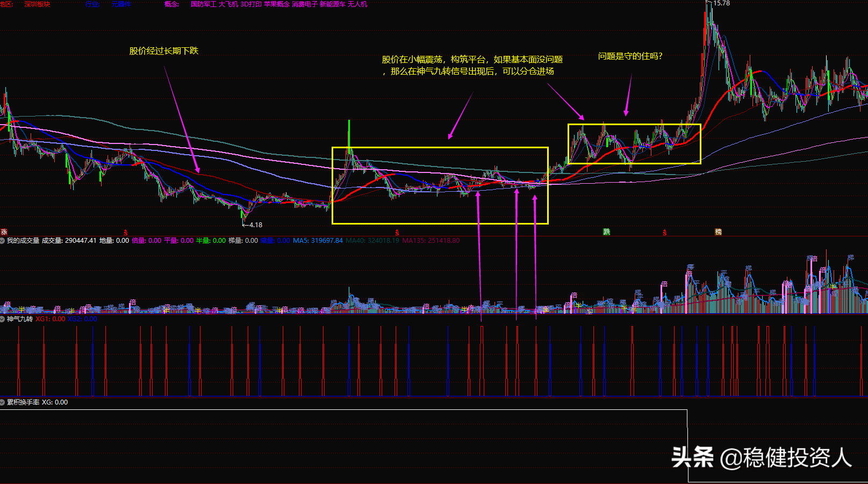
Task: Click the 15.78 high price label
Action: [721, 4]
